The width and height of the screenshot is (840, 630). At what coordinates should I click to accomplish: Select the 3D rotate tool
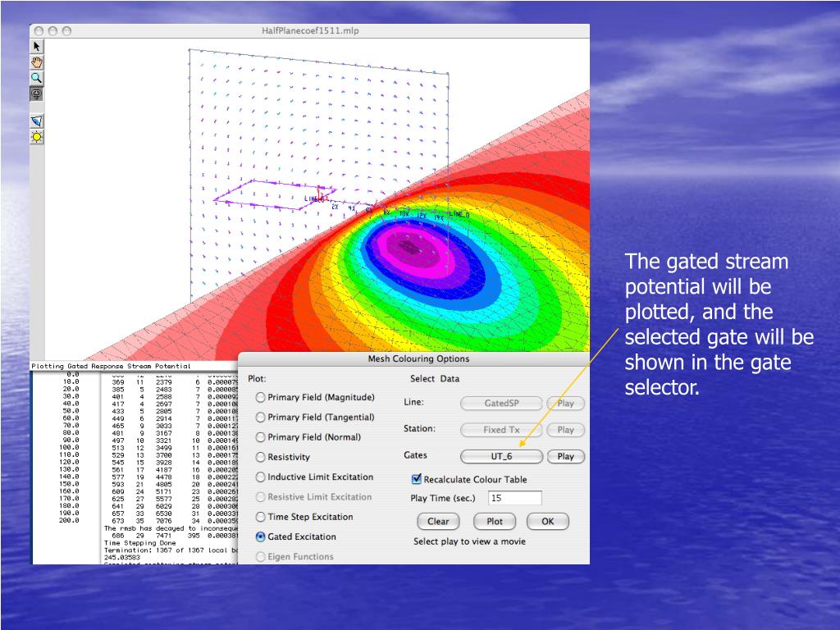[x=36, y=94]
